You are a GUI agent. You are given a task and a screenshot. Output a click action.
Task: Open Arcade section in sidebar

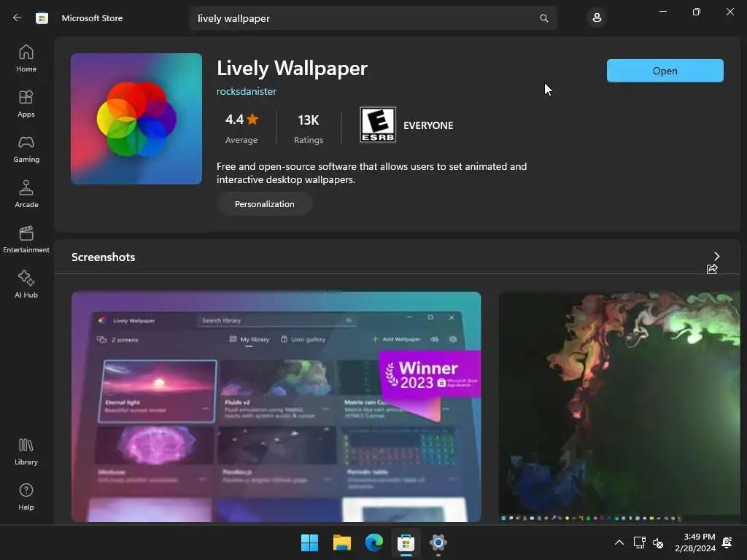click(x=26, y=194)
